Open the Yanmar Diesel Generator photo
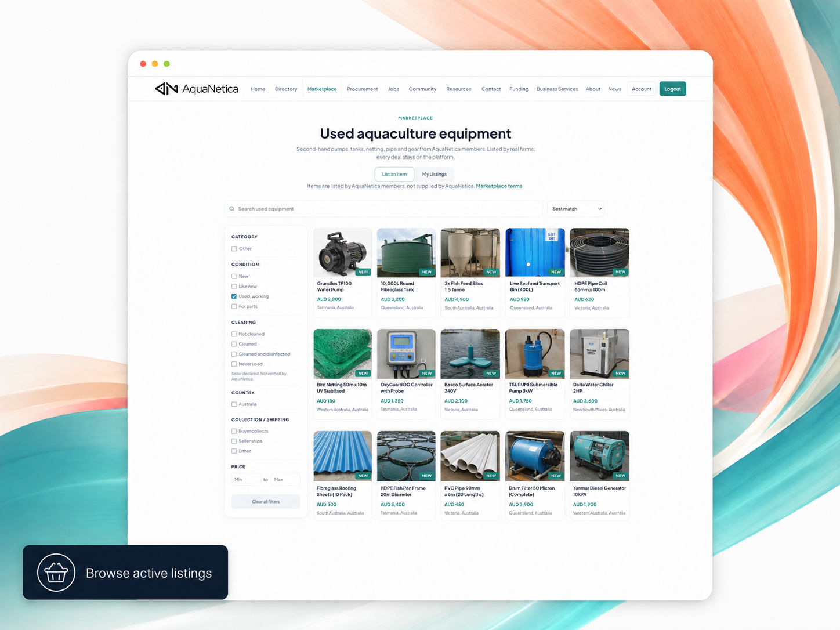 [x=599, y=456]
